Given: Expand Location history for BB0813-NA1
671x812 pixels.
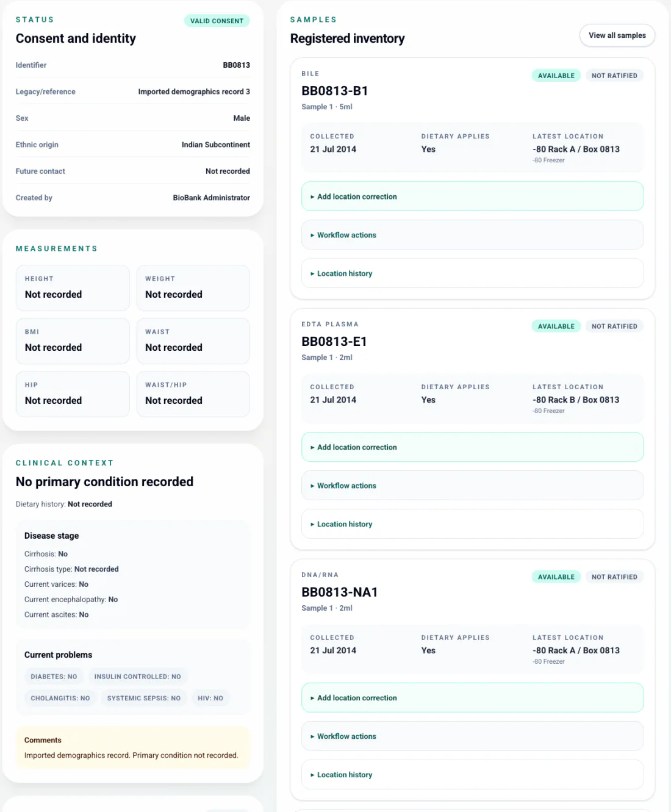Looking at the screenshot, I should [x=472, y=775].
